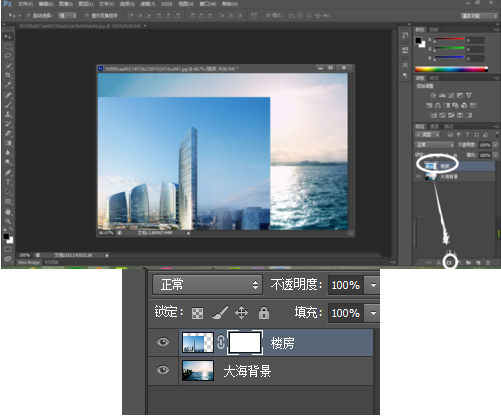The height and width of the screenshot is (418, 501).
Task: Open the collapsed Character panel icon
Action: coord(405,65)
